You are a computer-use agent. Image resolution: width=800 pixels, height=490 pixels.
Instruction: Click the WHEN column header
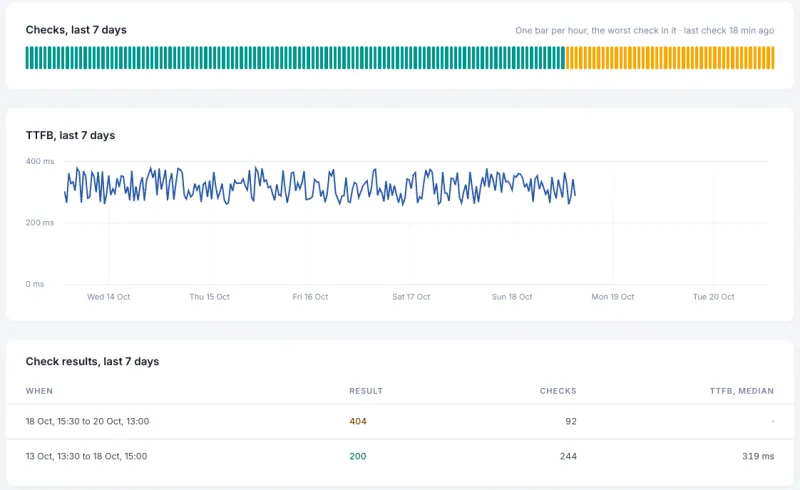point(39,391)
